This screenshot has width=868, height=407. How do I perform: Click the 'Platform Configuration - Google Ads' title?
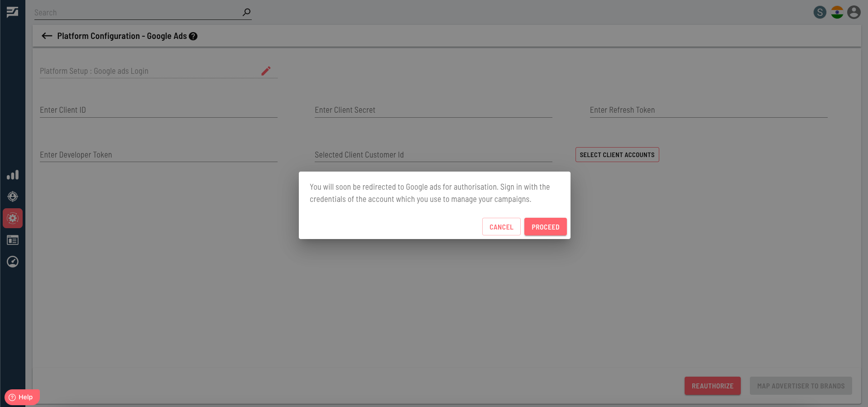click(x=122, y=36)
